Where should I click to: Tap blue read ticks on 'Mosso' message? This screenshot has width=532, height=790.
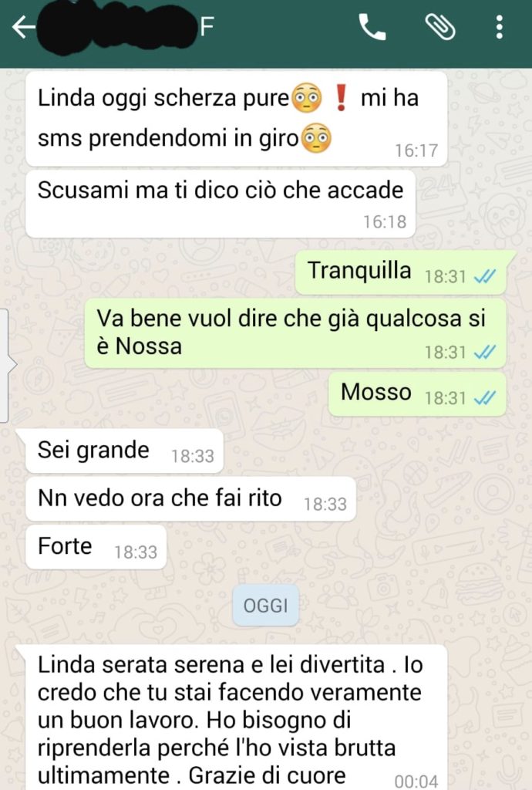[485, 398]
